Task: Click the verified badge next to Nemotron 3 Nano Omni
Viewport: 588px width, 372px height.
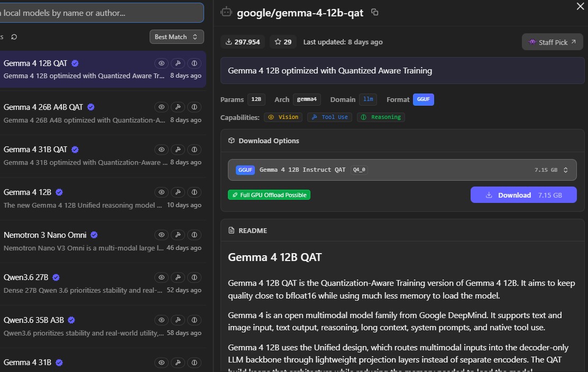Action: [94, 235]
